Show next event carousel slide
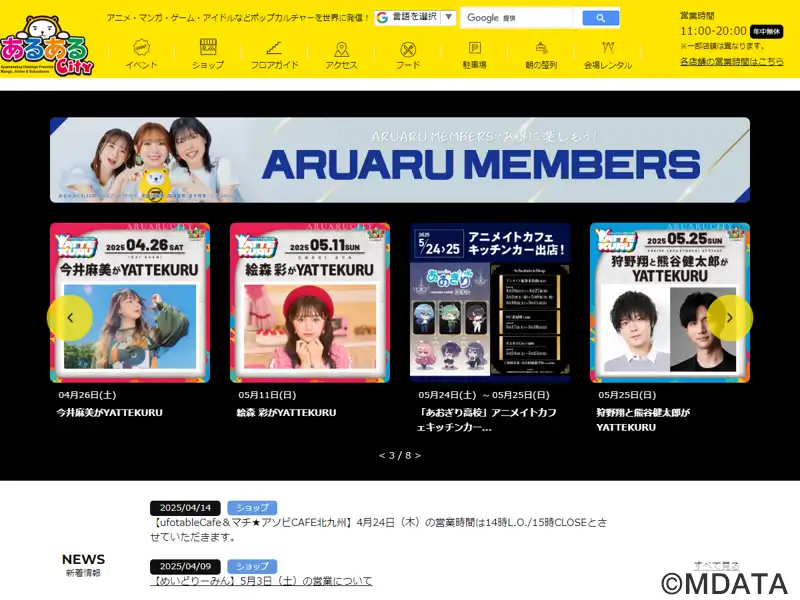This screenshot has width=800, height=600. (x=730, y=317)
